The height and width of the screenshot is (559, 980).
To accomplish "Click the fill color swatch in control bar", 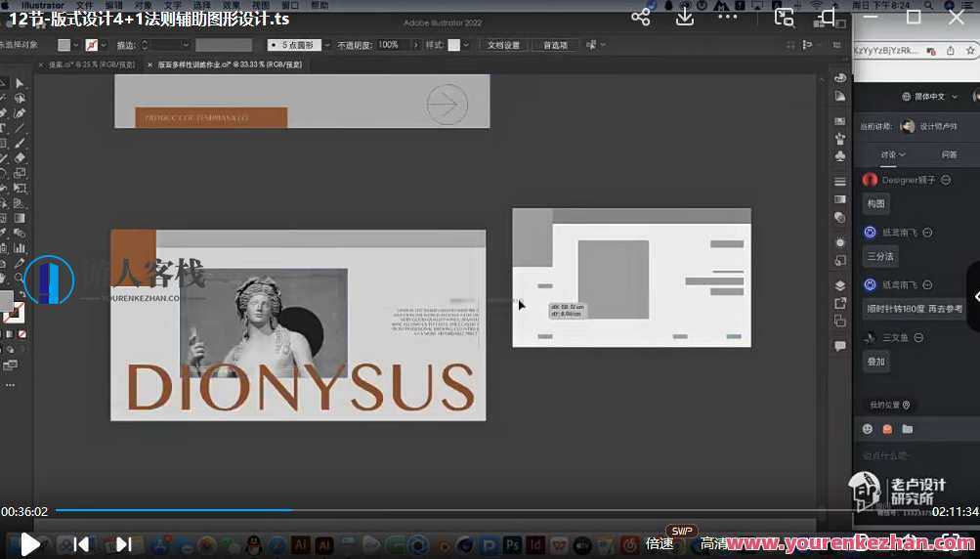I will [x=64, y=45].
